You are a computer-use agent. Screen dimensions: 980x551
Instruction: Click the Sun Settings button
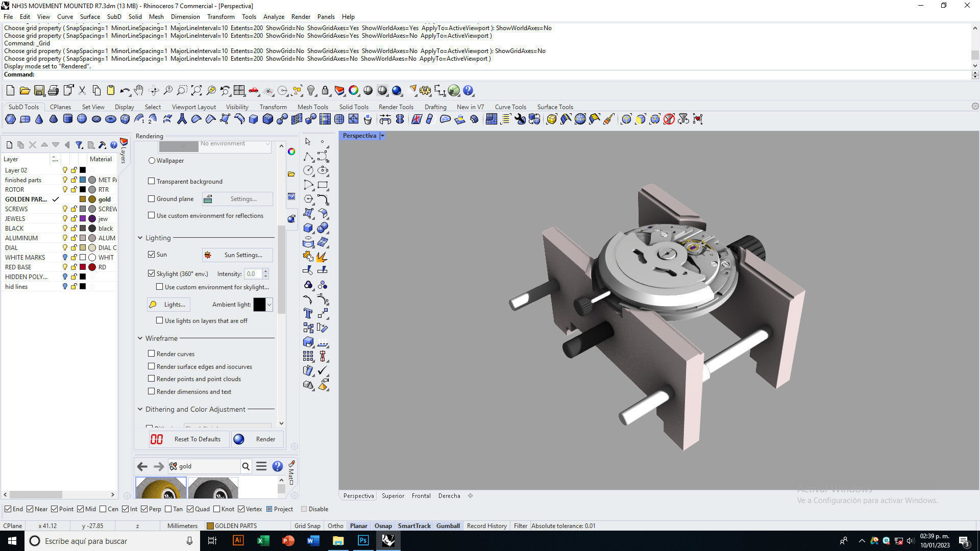click(x=237, y=255)
